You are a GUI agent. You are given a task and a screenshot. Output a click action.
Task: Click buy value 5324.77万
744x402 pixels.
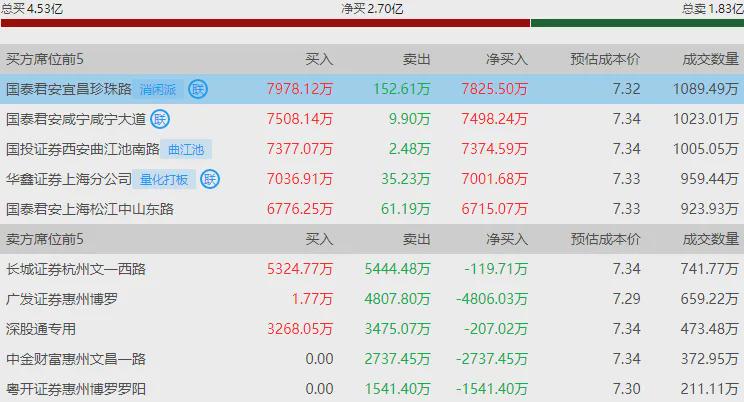pyautogui.click(x=299, y=269)
